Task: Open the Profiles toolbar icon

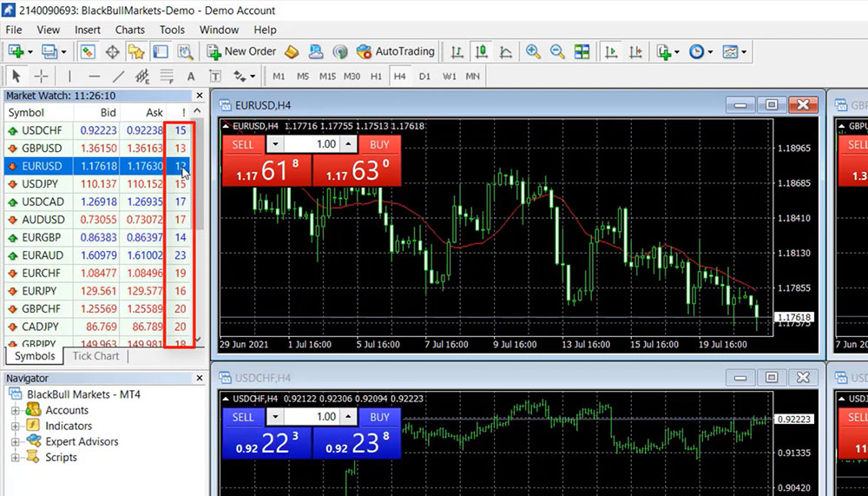Action: [49, 51]
